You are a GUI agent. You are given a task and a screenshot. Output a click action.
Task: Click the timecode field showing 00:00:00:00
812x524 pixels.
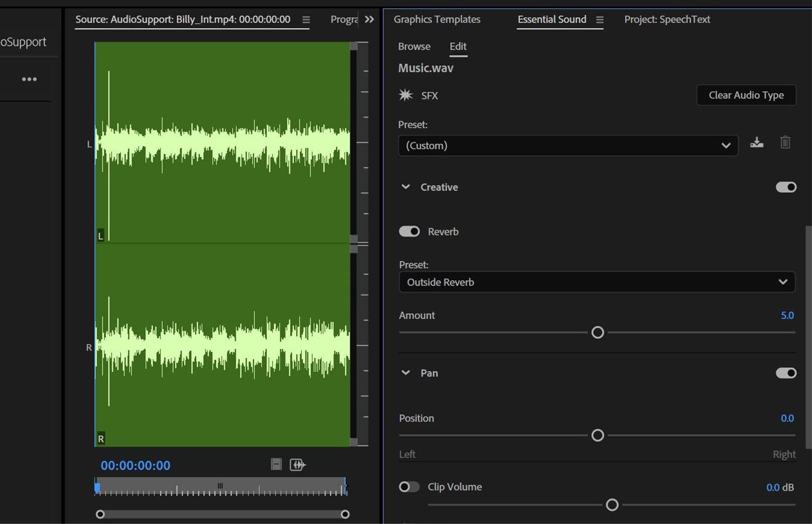[134, 465]
